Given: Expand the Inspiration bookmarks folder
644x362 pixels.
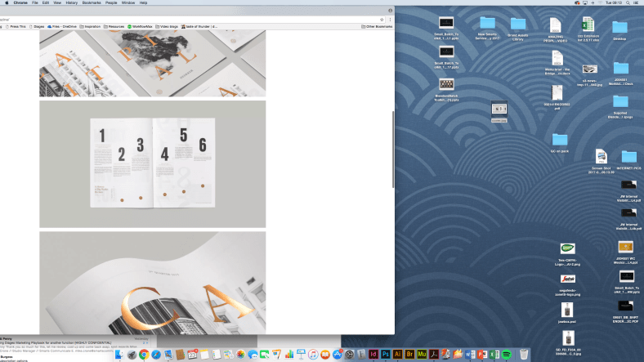Looking at the screenshot, I should 90,26.
